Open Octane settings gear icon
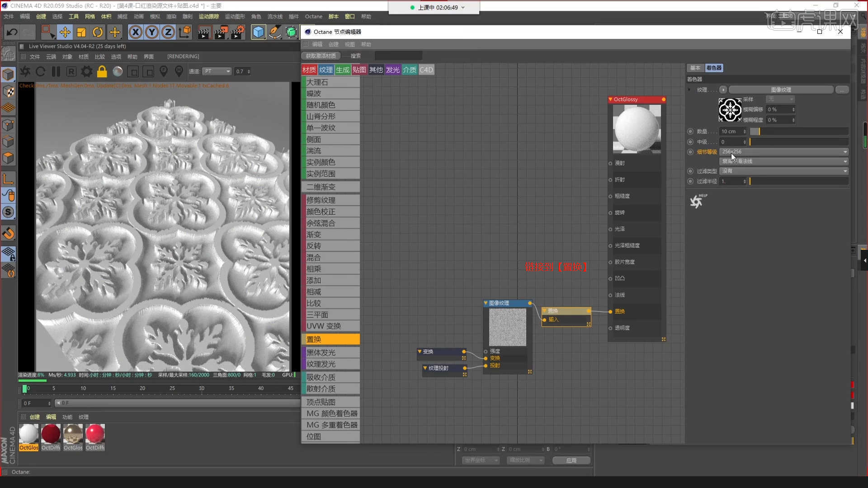The width and height of the screenshot is (868, 488). pos(86,71)
